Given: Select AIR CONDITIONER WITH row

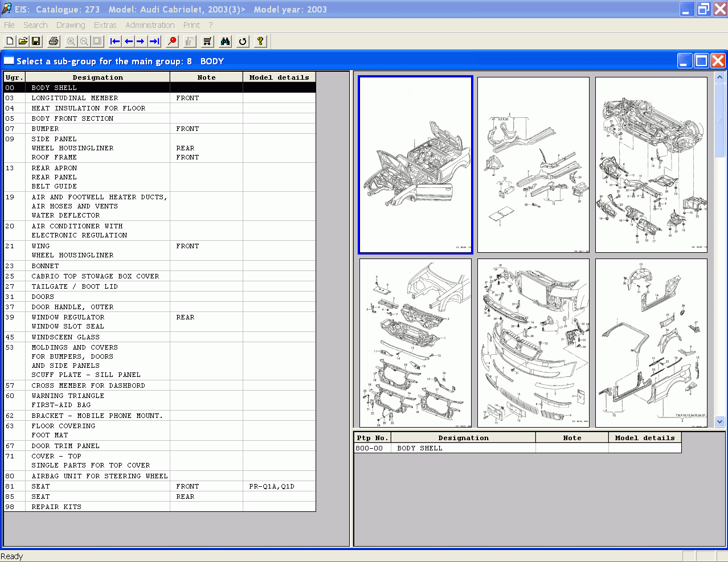Looking at the screenshot, I should pos(159,231).
